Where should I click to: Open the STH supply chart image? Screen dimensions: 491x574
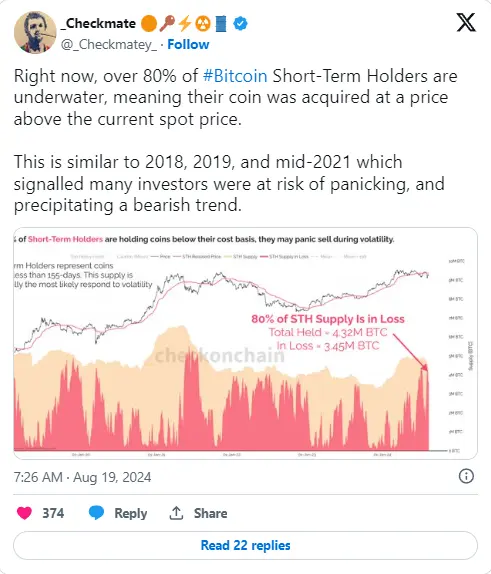point(245,343)
